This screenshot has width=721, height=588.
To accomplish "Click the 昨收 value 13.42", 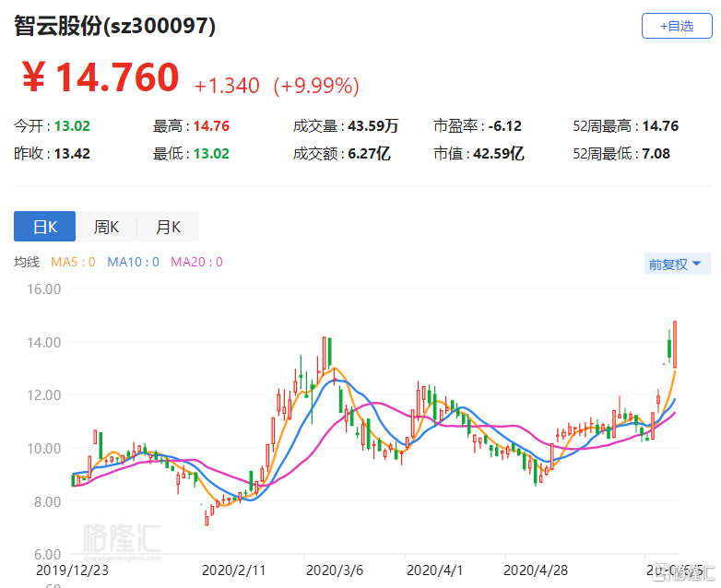I will [x=72, y=154].
